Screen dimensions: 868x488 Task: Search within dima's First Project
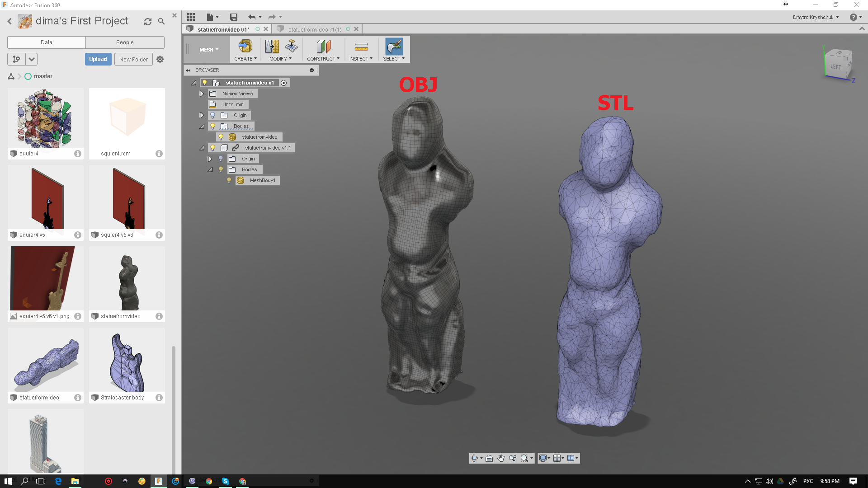coord(161,21)
